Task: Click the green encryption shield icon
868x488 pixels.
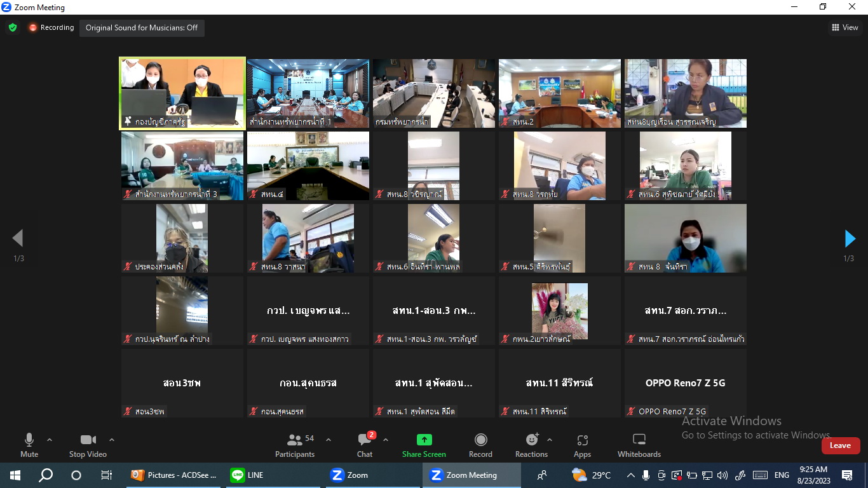Action: 12,27
